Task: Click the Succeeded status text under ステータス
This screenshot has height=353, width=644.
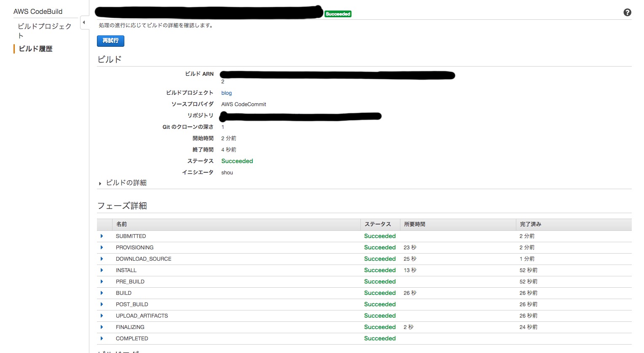Action: 237,161
